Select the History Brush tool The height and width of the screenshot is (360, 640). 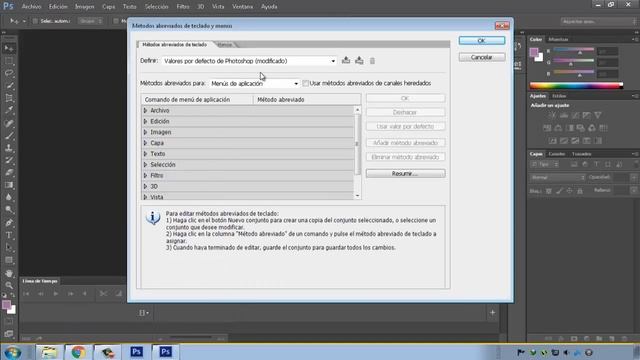pyautogui.click(x=9, y=160)
